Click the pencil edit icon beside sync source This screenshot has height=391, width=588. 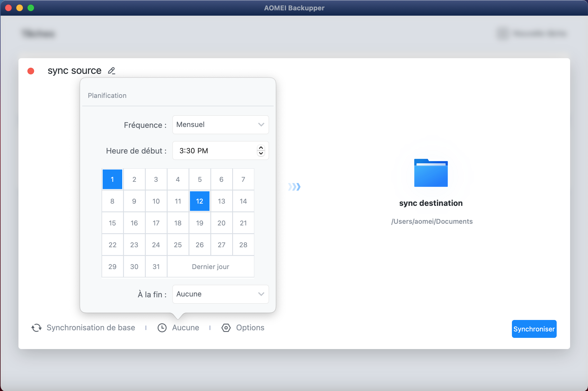[x=111, y=70]
